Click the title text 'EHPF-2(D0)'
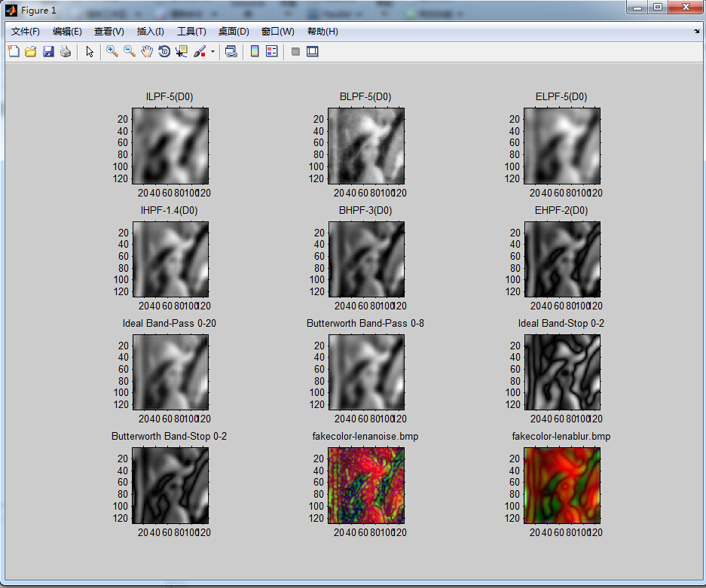 coord(561,211)
